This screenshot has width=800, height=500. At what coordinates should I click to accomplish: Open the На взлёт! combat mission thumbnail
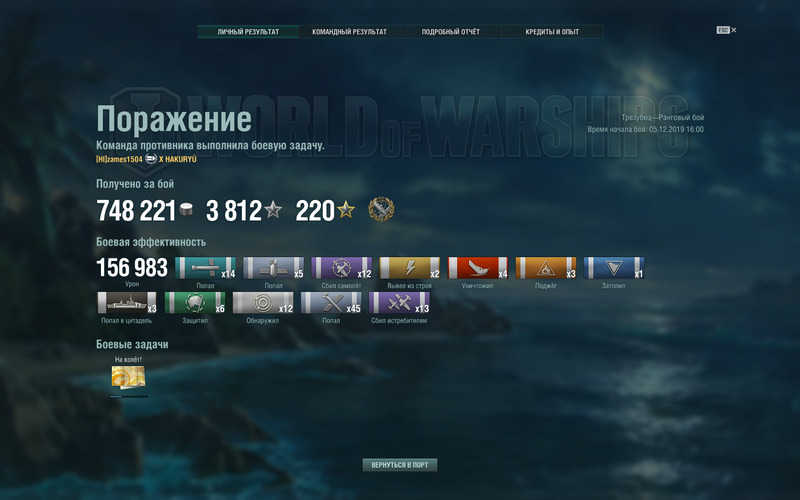tap(128, 378)
